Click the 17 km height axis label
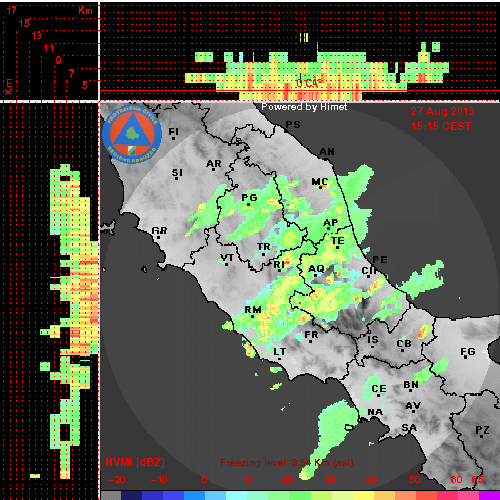The width and height of the screenshot is (500, 500). pyautogui.click(x=12, y=10)
